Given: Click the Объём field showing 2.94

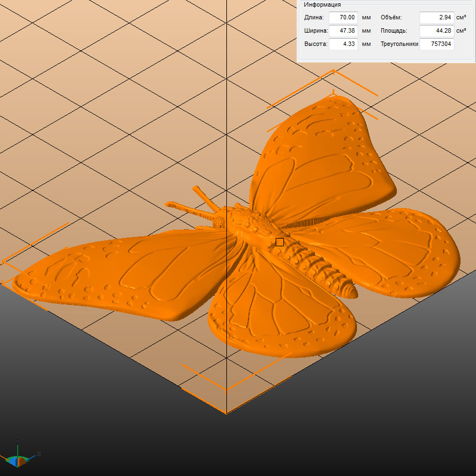Looking at the screenshot, I should pyautogui.click(x=437, y=18).
